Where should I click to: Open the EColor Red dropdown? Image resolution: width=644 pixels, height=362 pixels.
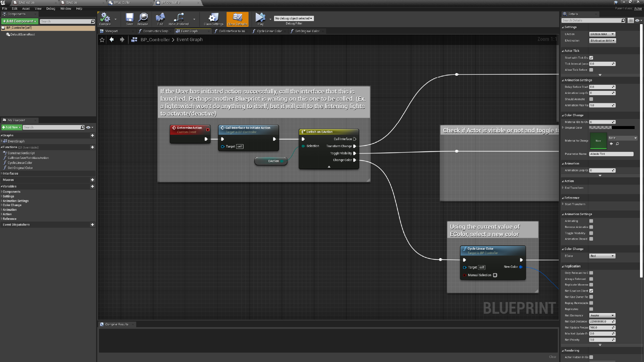[602, 256]
